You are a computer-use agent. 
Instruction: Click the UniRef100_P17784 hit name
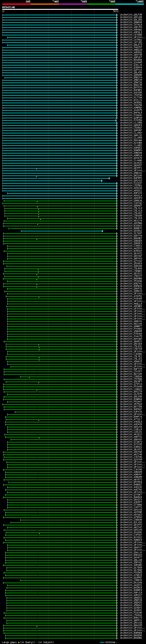tap(131, 98)
